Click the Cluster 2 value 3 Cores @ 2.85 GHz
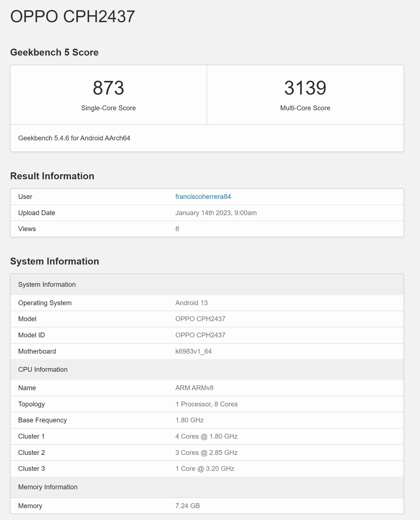 click(x=206, y=453)
